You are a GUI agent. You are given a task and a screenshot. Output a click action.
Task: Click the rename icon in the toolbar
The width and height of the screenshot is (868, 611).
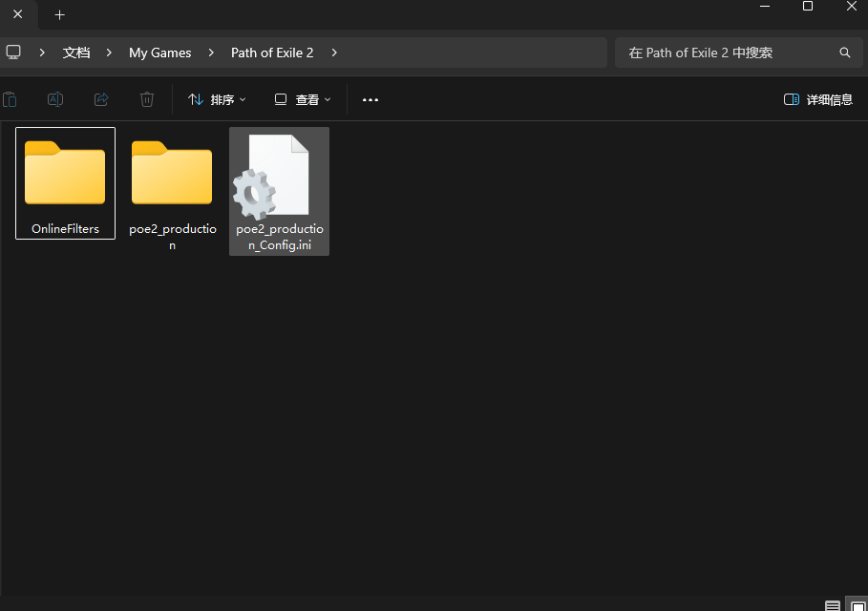tap(55, 99)
